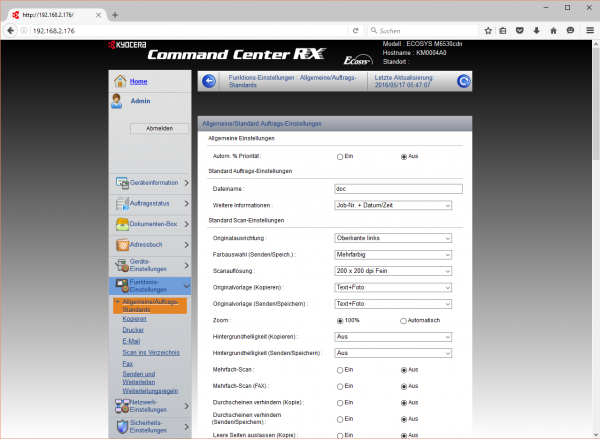Open Geräteinformation section icon
This screenshot has height=439, width=600.
123,183
